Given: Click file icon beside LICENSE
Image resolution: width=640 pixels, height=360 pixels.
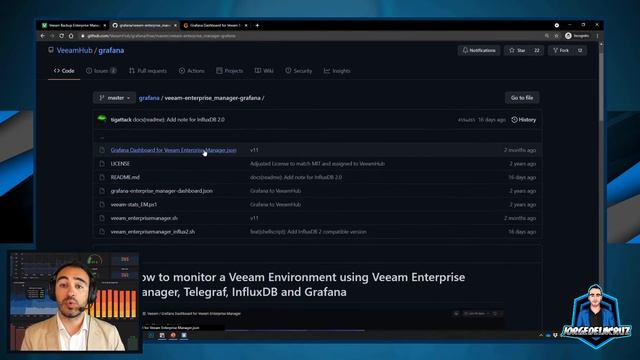Looking at the screenshot, I should point(102,164).
